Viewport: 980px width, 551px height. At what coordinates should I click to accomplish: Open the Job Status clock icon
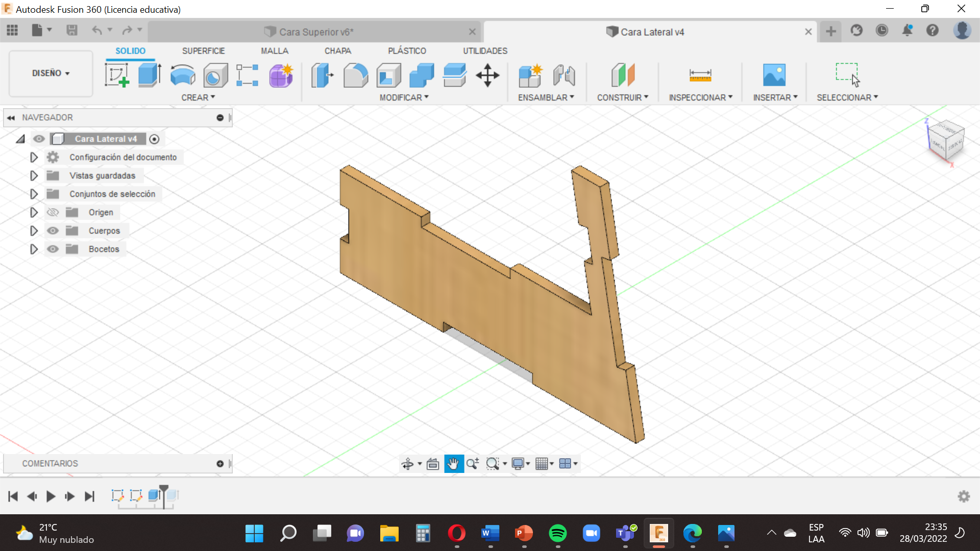pyautogui.click(x=881, y=31)
